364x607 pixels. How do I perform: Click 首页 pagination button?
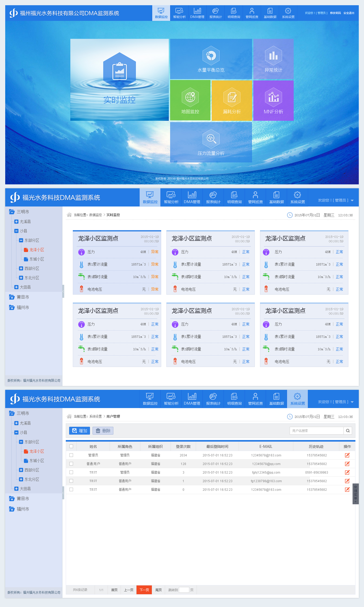pos(114,590)
